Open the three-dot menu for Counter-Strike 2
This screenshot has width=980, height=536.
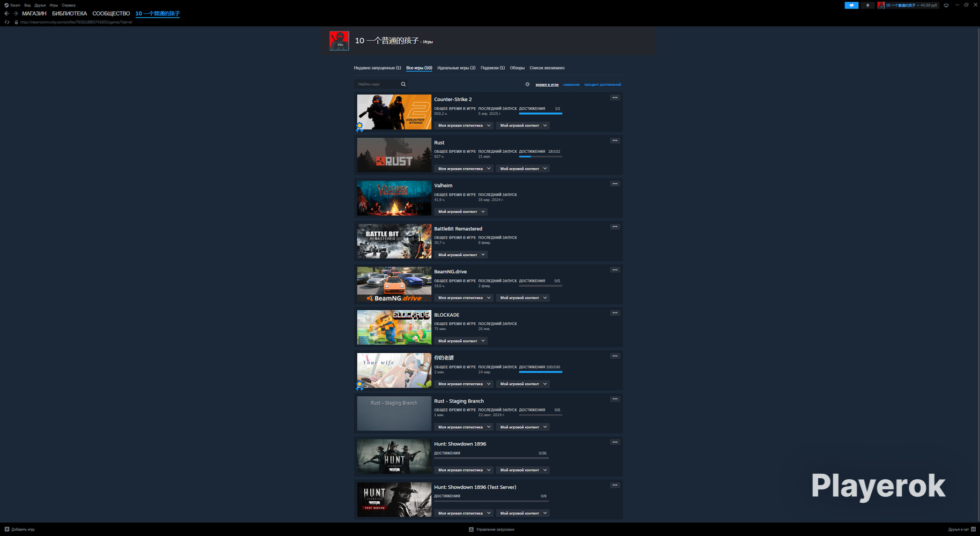pyautogui.click(x=615, y=98)
